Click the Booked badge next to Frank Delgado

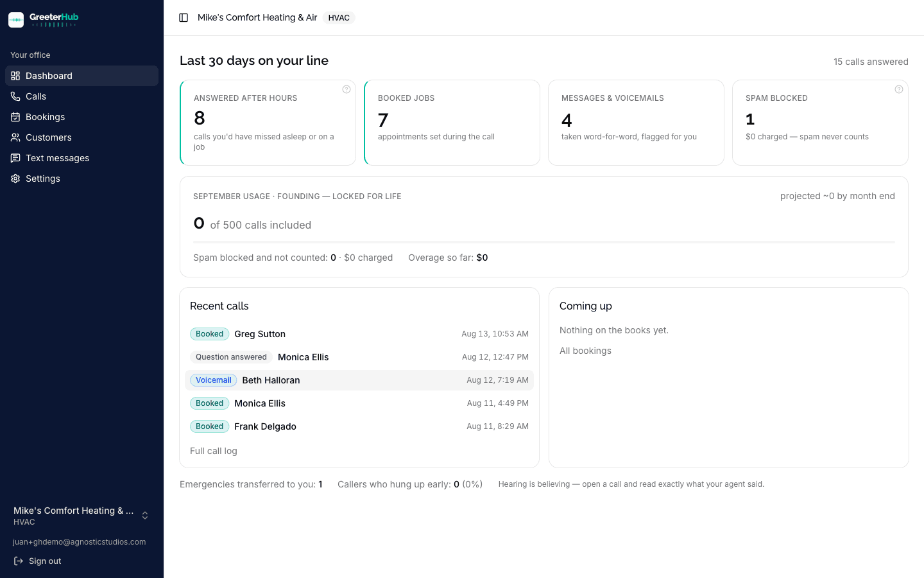click(x=209, y=426)
